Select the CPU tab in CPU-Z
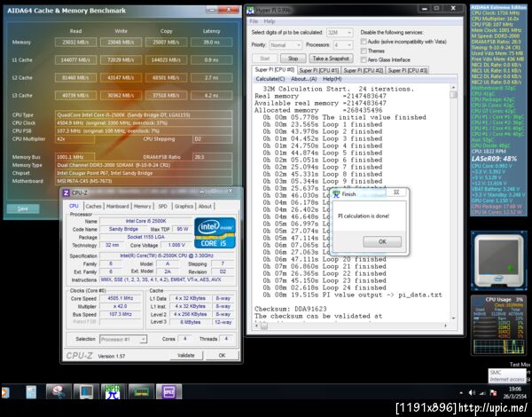The height and width of the screenshot is (417, 532). 74,206
